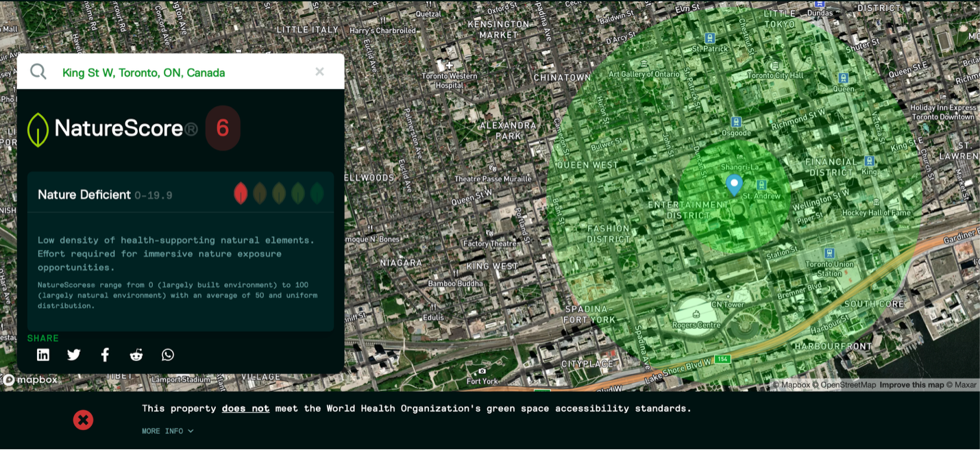
Task: Expand the MORE INFO section
Action: click(x=168, y=431)
